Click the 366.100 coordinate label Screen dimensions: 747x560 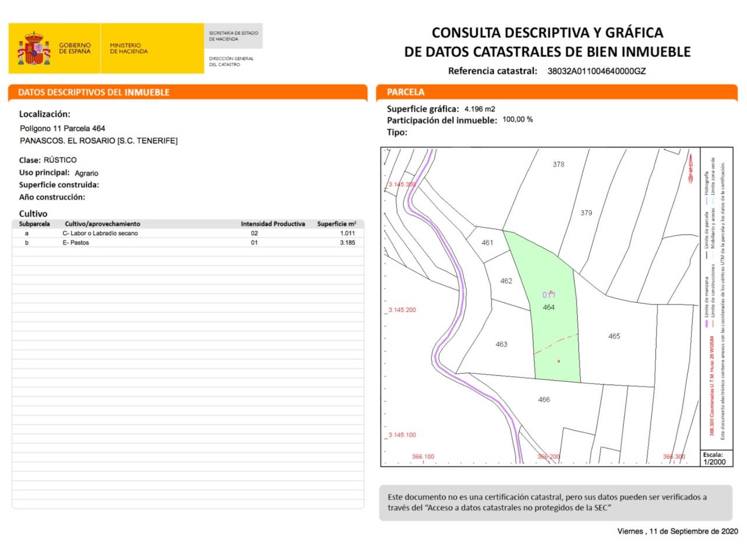click(423, 457)
